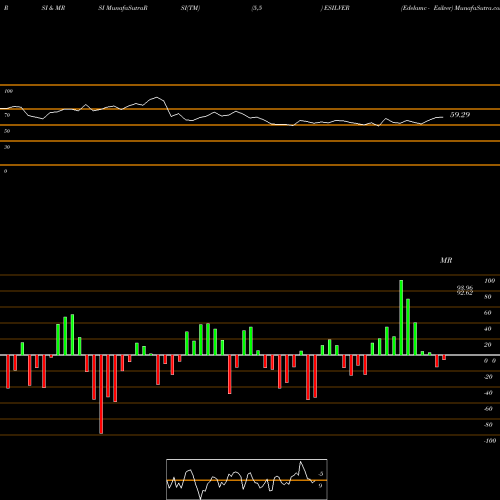The width and height of the screenshot is (500, 500).
Task: Click the end of the white RSI line
Action: 443,117
